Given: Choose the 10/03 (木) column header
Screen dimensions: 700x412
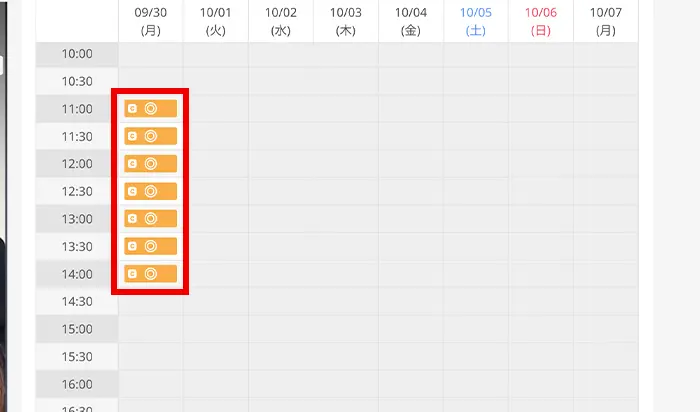Looking at the screenshot, I should 345,21.
